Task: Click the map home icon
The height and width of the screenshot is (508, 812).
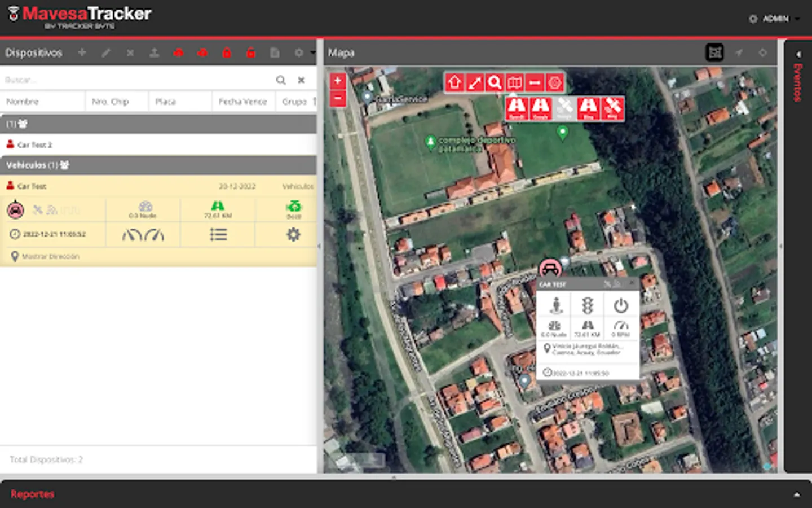Action: (454, 83)
